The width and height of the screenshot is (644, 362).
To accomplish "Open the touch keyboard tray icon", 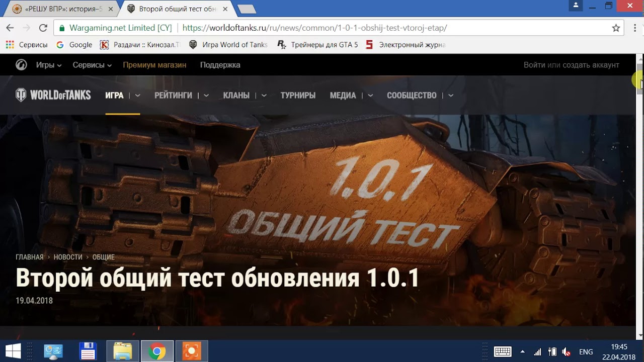I will (503, 351).
